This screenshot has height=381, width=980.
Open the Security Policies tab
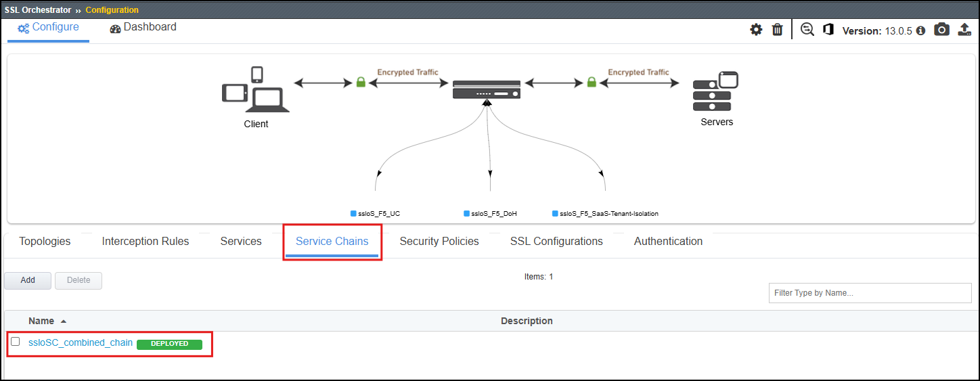[439, 242]
